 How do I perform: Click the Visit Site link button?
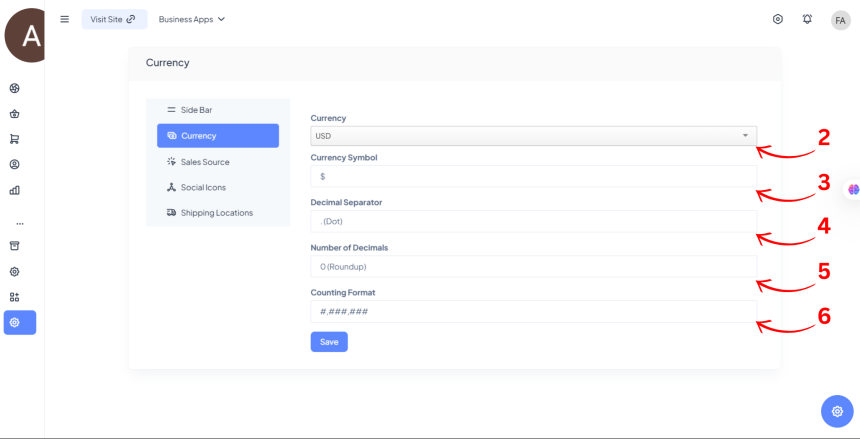114,19
